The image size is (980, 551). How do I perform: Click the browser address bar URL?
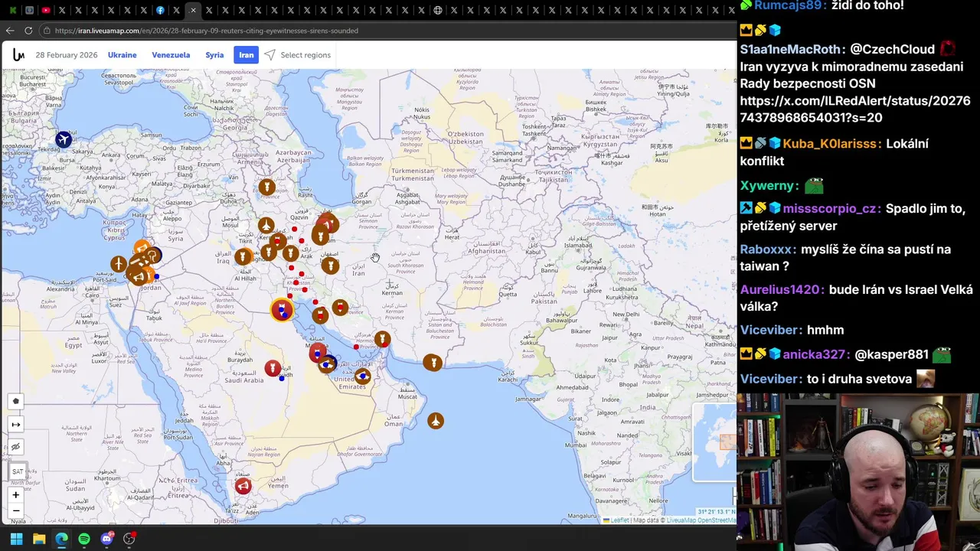click(x=207, y=31)
